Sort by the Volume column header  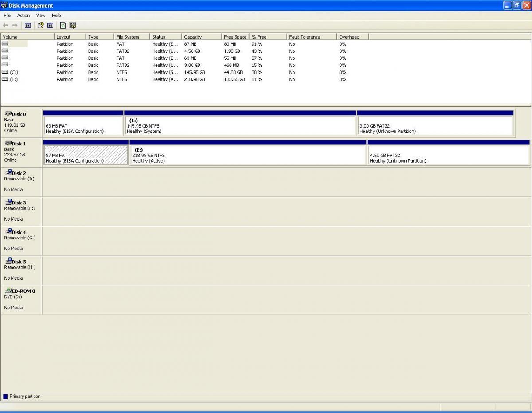27,37
